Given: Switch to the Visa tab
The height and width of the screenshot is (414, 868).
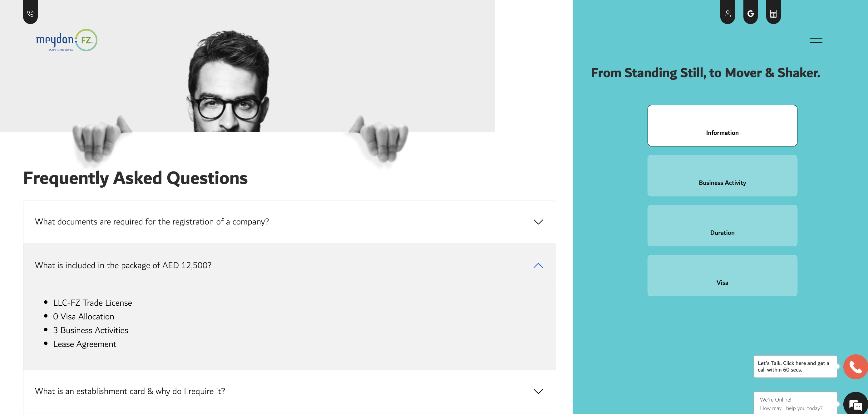Looking at the screenshot, I should (x=722, y=275).
